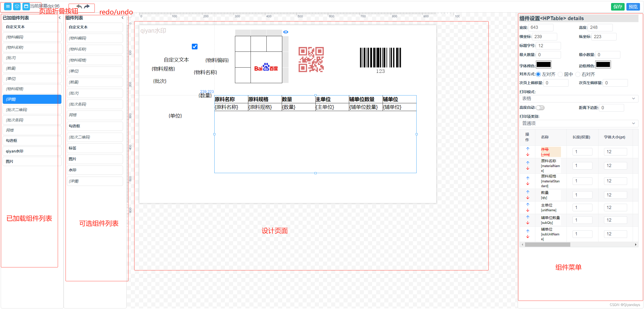Click the 宽度 input field

pos(541,28)
